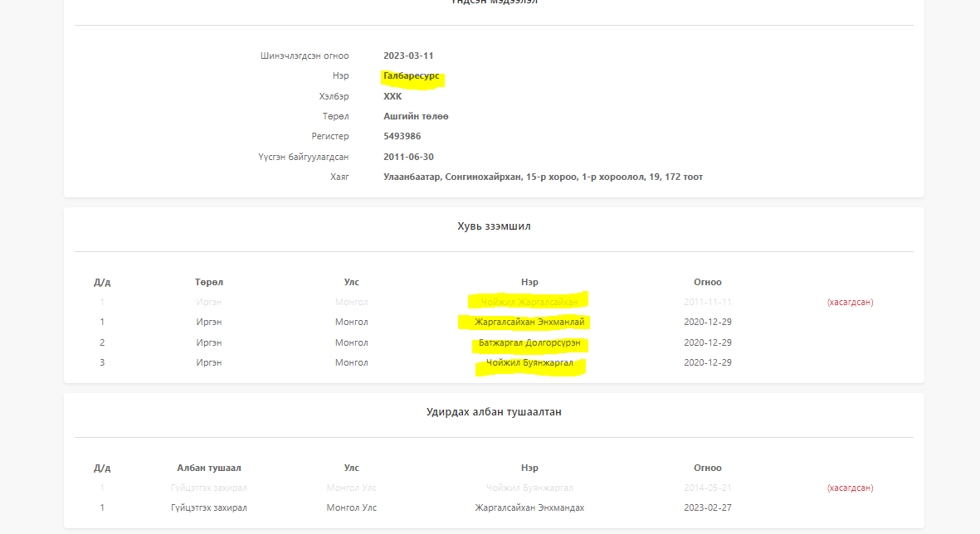Click the removed shareholder date 2011-11-11
This screenshot has width=980, height=534.
[x=707, y=302]
